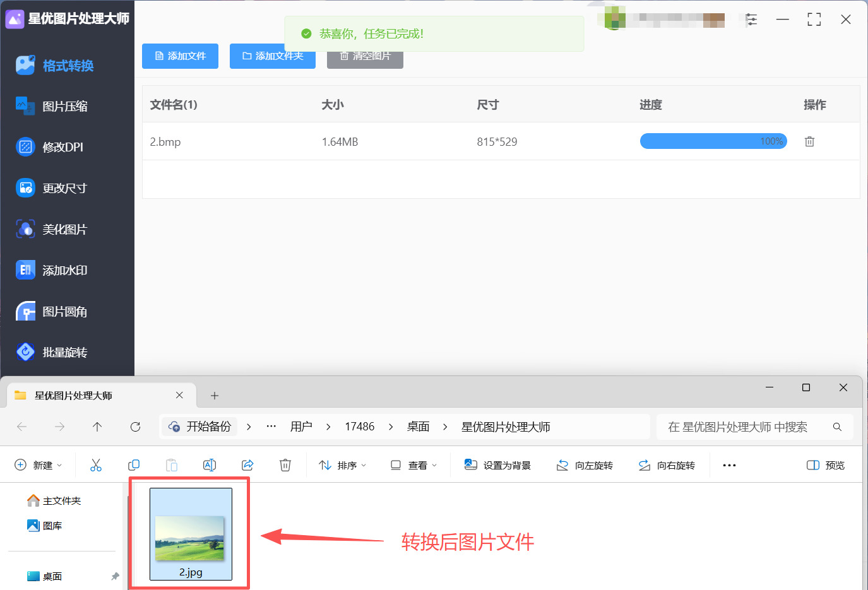Image resolution: width=868 pixels, height=590 pixels.
Task: Go back in File Explorer
Action: (x=22, y=427)
